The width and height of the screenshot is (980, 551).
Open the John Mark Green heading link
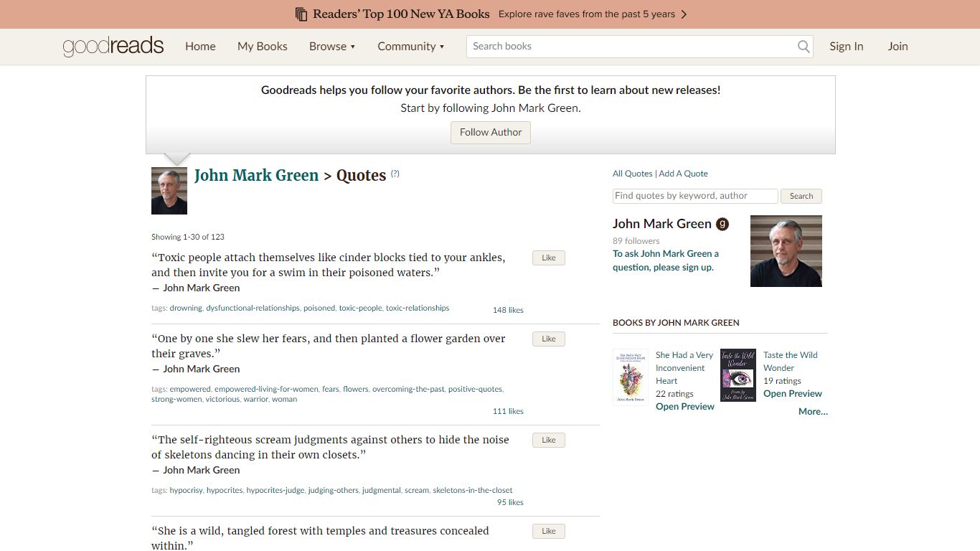click(256, 175)
